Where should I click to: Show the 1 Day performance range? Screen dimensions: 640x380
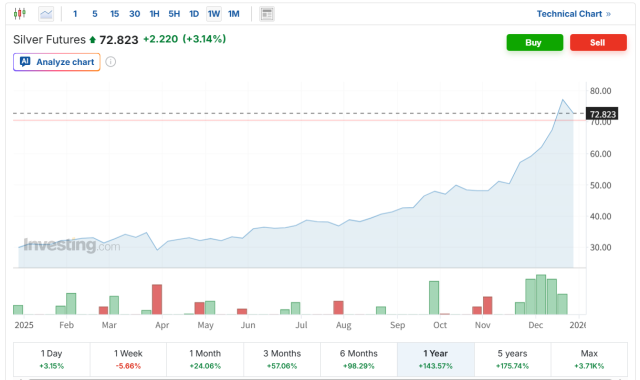52,359
